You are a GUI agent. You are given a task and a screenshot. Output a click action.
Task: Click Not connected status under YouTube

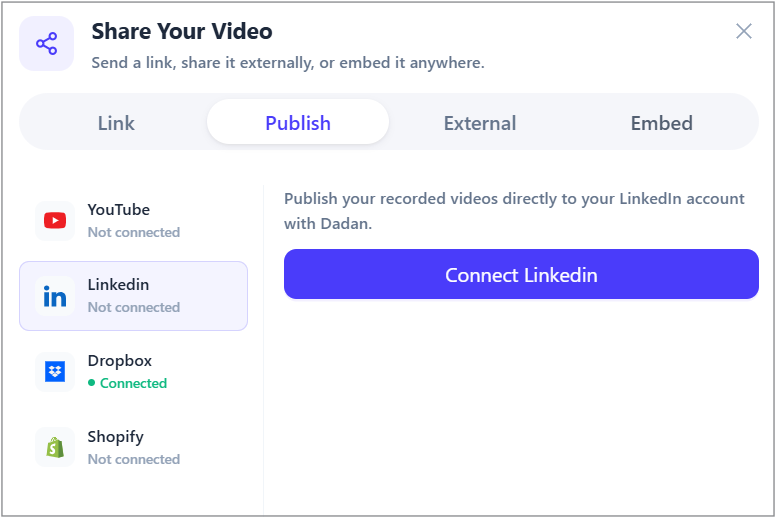(134, 232)
